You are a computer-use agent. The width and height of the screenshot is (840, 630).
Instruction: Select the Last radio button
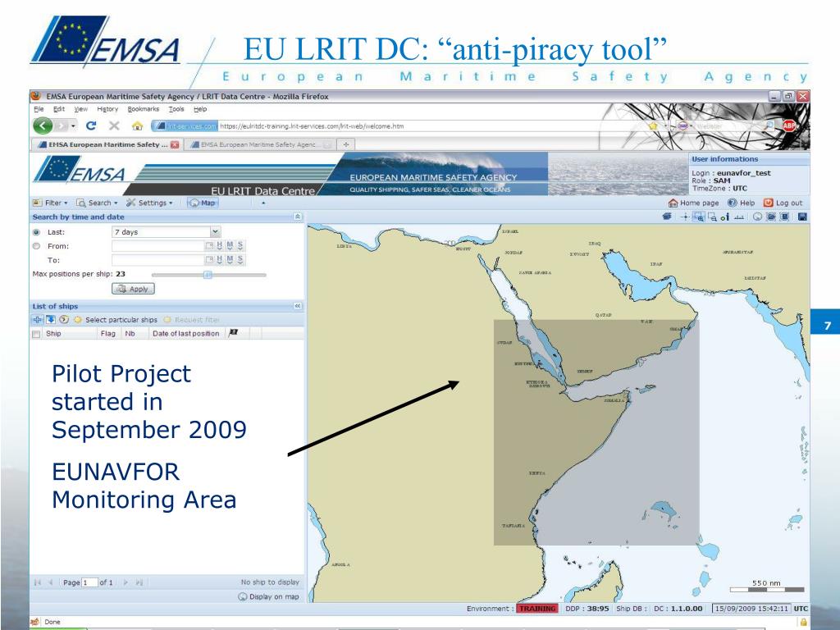pyautogui.click(x=36, y=232)
